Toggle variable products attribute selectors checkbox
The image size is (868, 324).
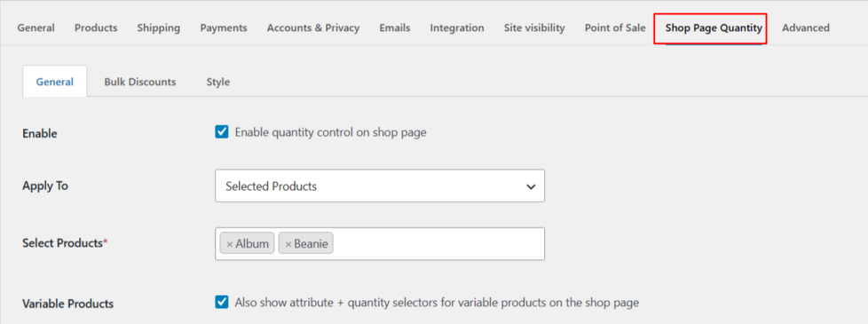pos(221,303)
